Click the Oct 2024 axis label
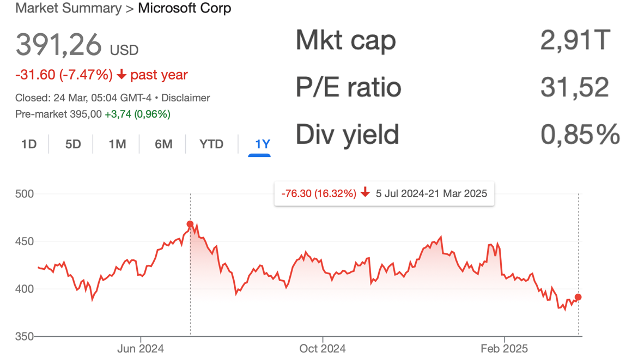Image resolution: width=626 pixels, height=364 pixels. click(x=323, y=348)
